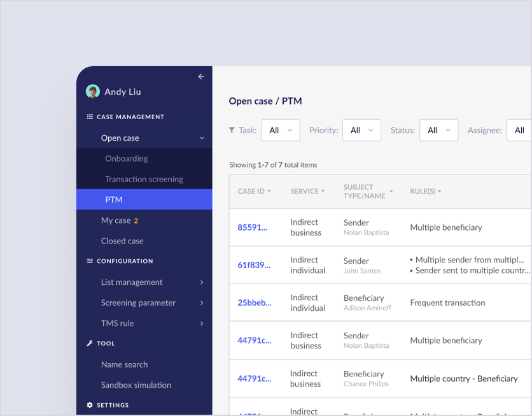532x416 pixels.
Task: Open the Assignee filter dropdown
Action: click(x=519, y=130)
